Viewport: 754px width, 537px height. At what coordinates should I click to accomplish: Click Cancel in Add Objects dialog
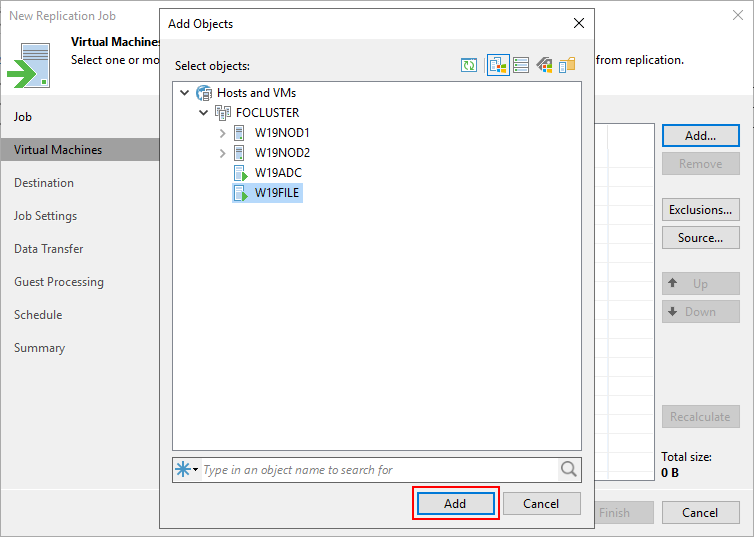(541, 503)
